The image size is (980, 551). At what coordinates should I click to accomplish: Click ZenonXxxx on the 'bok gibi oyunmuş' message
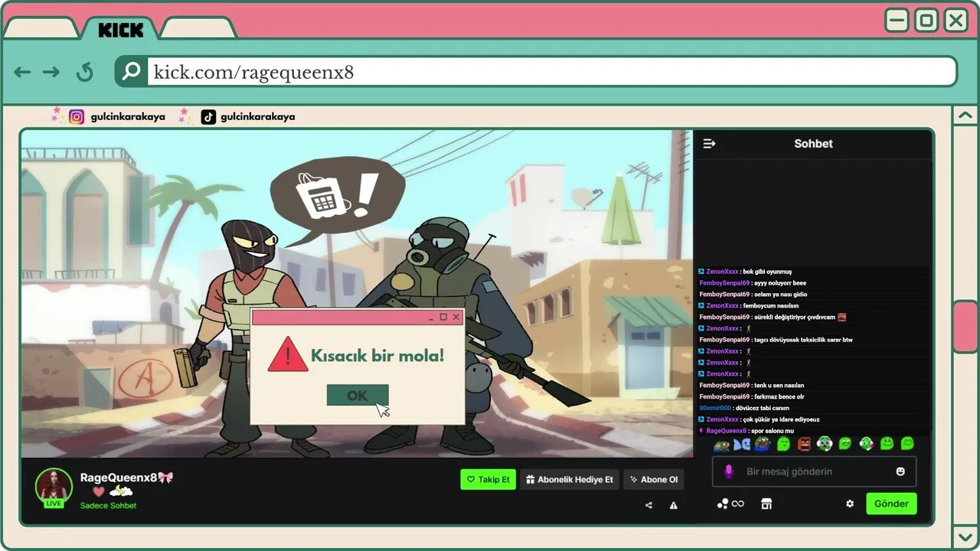[723, 272]
